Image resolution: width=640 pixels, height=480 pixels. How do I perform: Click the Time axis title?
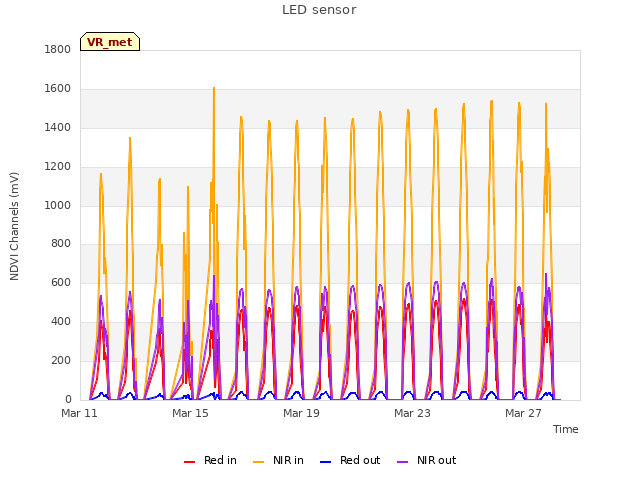click(566, 429)
